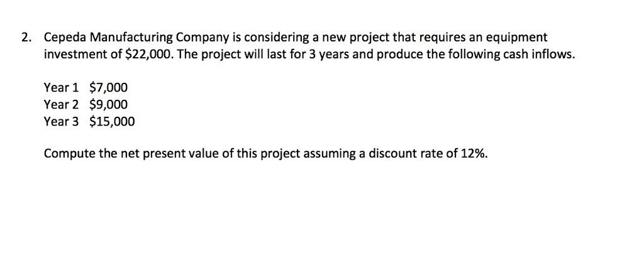
Task: Click the word Compute
Action: [x=70, y=154]
